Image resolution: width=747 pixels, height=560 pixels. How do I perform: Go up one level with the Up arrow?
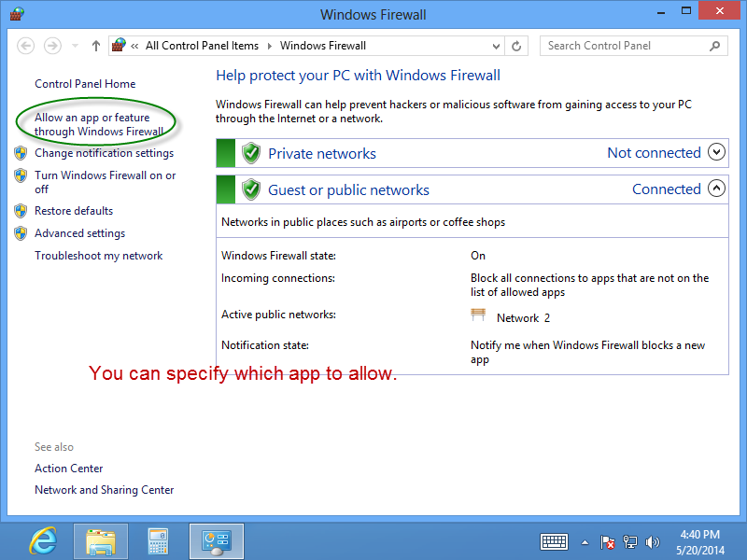(x=96, y=46)
